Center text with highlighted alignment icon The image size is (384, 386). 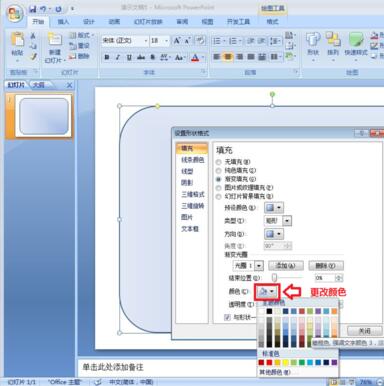click(228, 57)
